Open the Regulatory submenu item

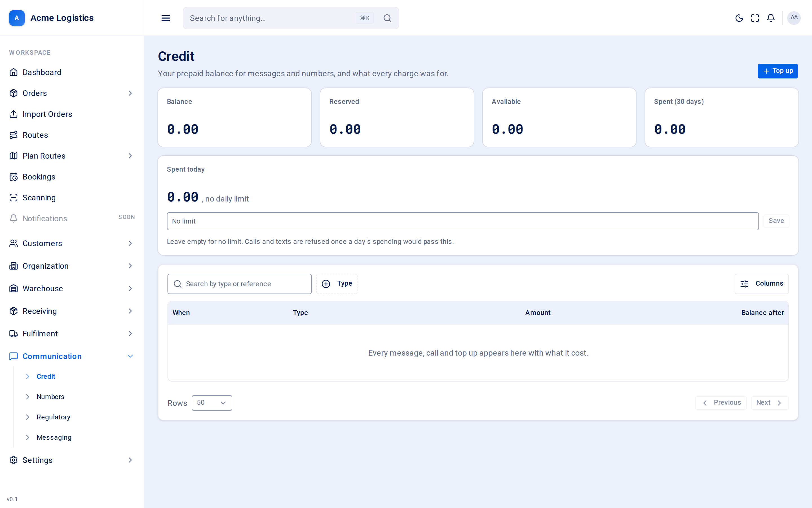[53, 417]
